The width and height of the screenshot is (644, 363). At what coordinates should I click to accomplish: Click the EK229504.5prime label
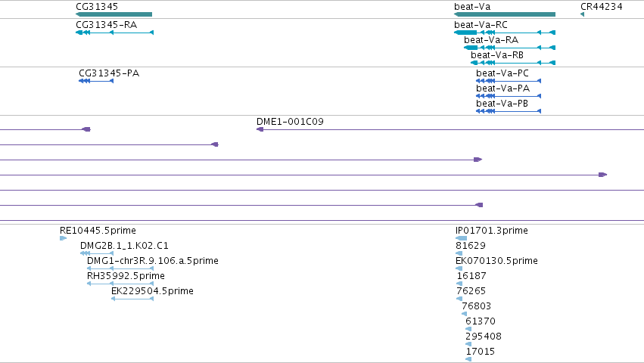pyautogui.click(x=152, y=291)
